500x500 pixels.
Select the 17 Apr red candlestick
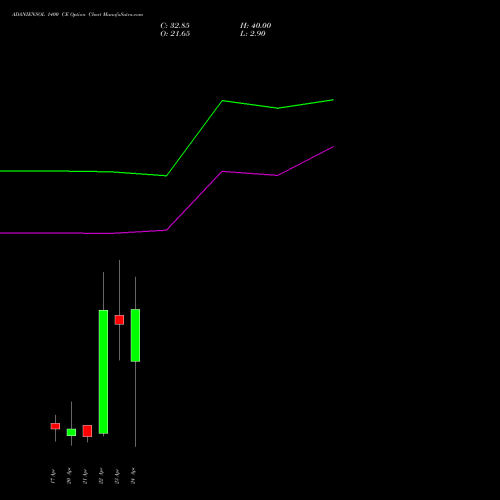coord(55,426)
